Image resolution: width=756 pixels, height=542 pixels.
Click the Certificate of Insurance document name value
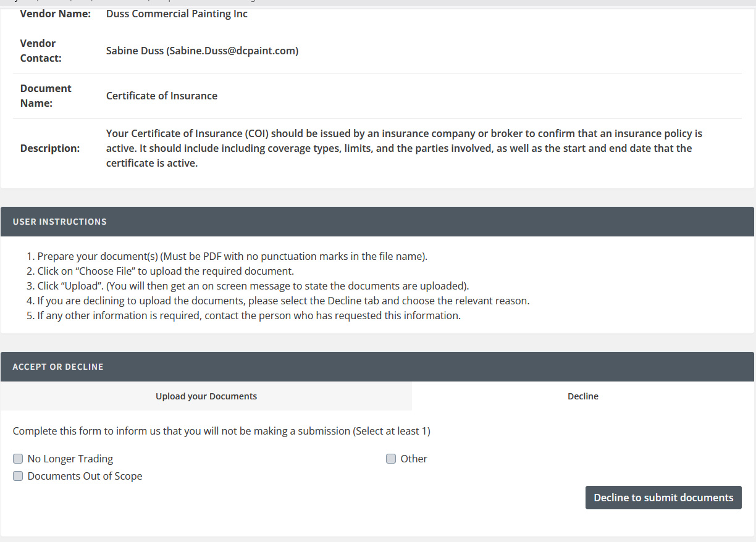pyautogui.click(x=162, y=96)
